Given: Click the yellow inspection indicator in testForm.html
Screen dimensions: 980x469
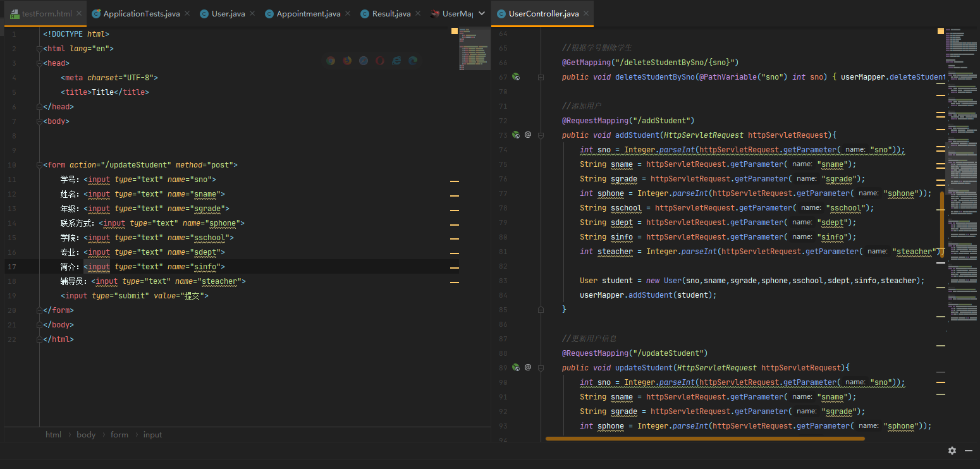Looking at the screenshot, I should [455, 31].
